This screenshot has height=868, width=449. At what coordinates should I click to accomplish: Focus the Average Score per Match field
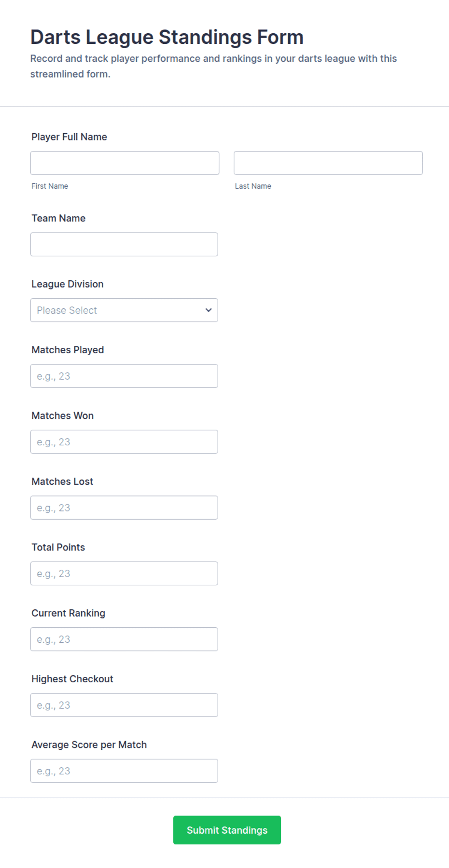[124, 771]
